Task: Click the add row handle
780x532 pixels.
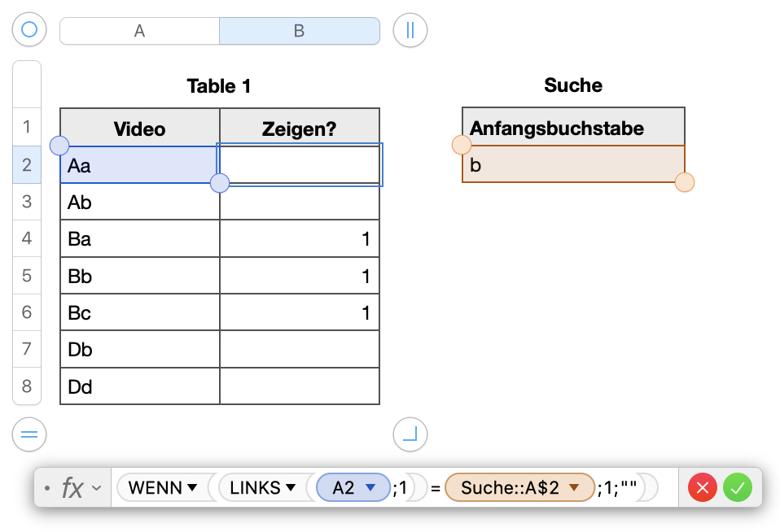Action: point(29,434)
